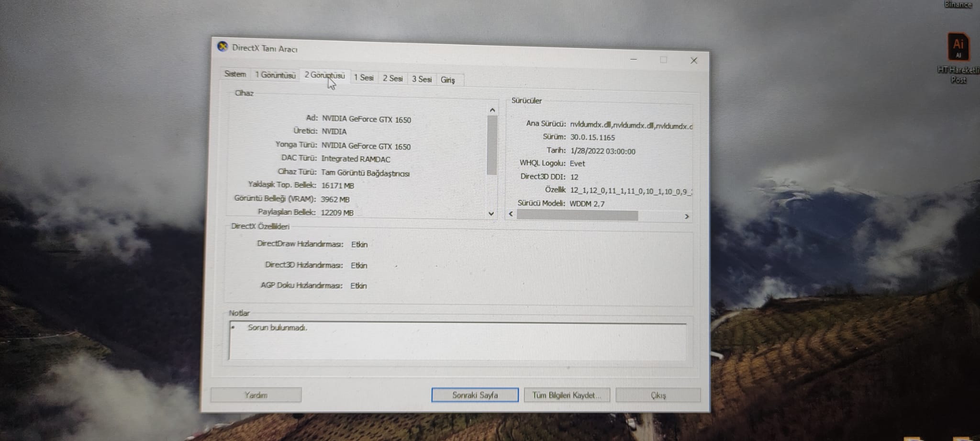
Task: Click the Tarih value 1/28/2022
Action: (603, 151)
